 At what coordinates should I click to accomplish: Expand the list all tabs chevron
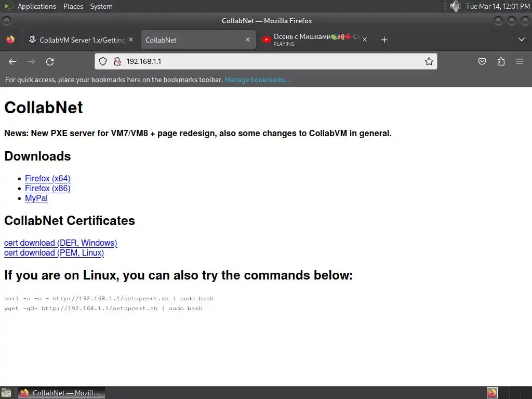point(522,39)
